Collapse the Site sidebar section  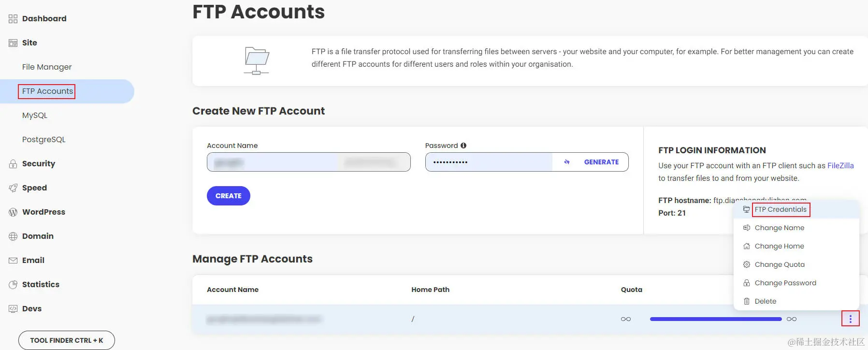point(29,43)
